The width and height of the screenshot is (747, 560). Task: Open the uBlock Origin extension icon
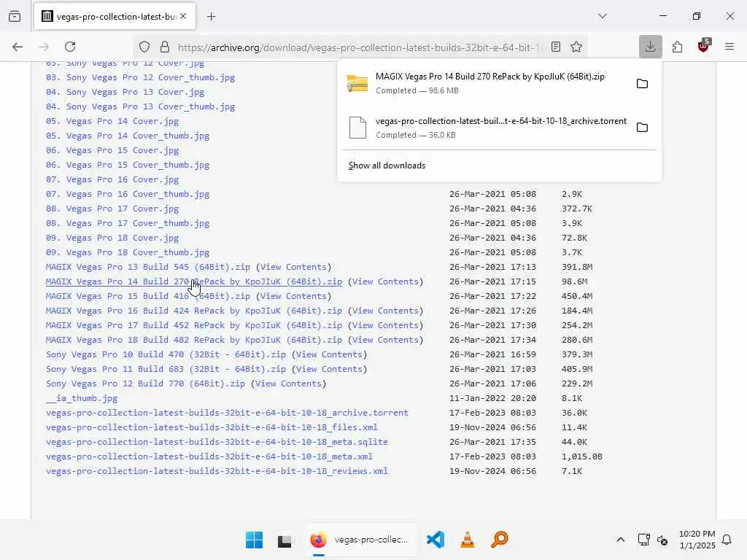pyautogui.click(x=704, y=46)
